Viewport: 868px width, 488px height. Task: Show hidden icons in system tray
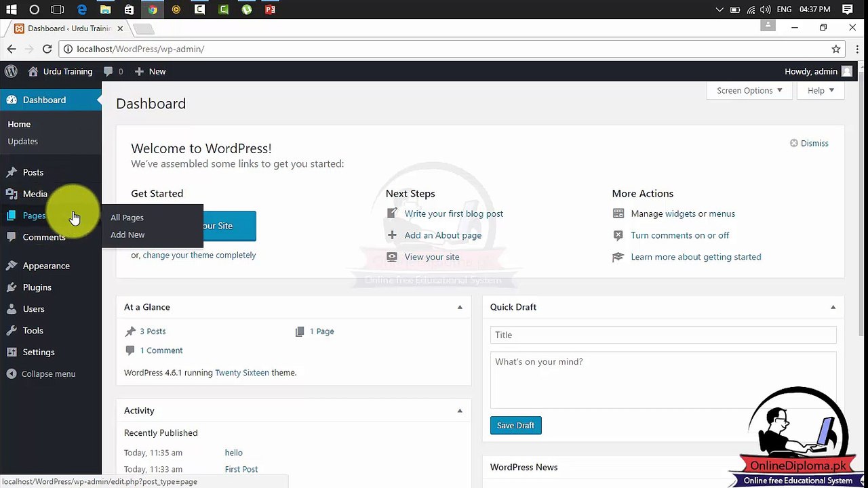[719, 9]
